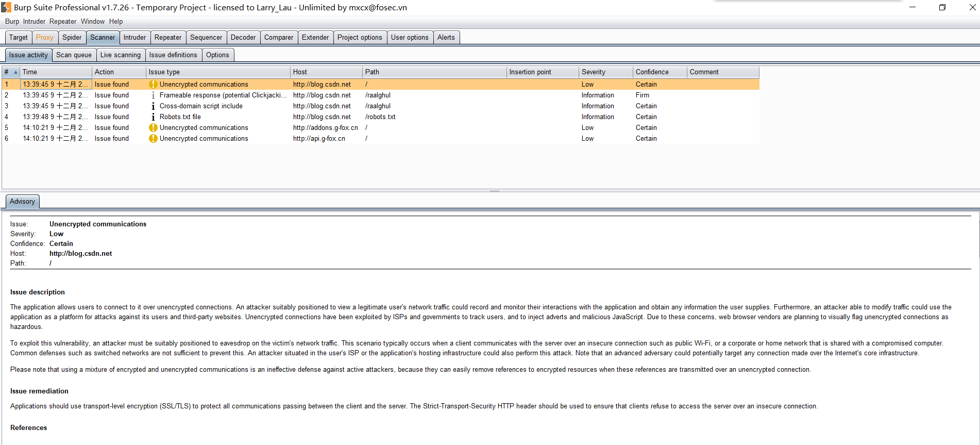Open the Issue definitions sub-tab
The image size is (980, 445).
click(x=173, y=55)
